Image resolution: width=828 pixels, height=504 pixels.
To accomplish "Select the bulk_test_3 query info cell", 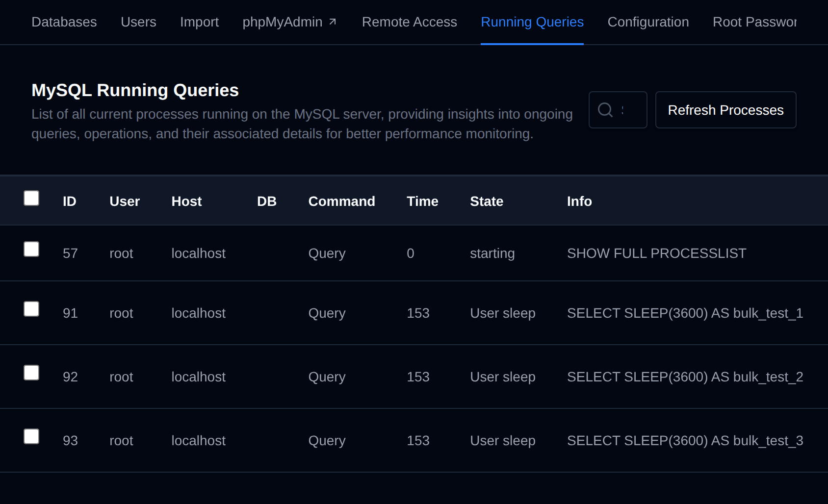I will tap(685, 441).
